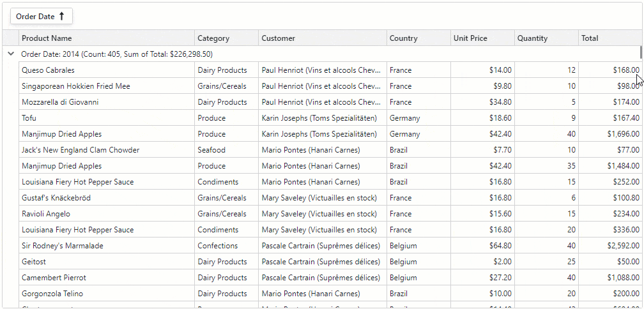Click the Country column header
644x309 pixels.
coord(404,38)
